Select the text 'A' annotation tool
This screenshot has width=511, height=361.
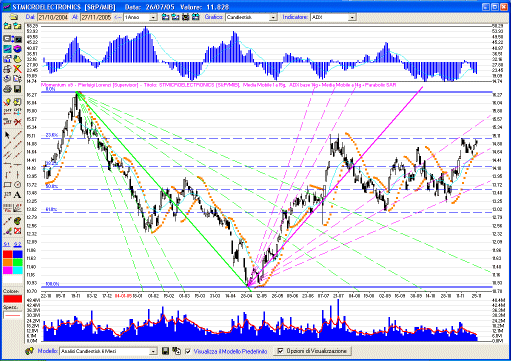[x=17, y=195]
